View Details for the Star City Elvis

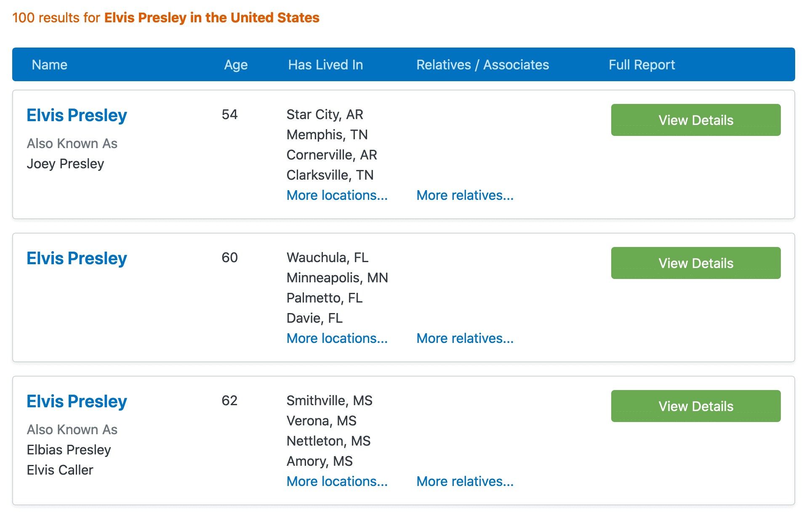tap(695, 120)
